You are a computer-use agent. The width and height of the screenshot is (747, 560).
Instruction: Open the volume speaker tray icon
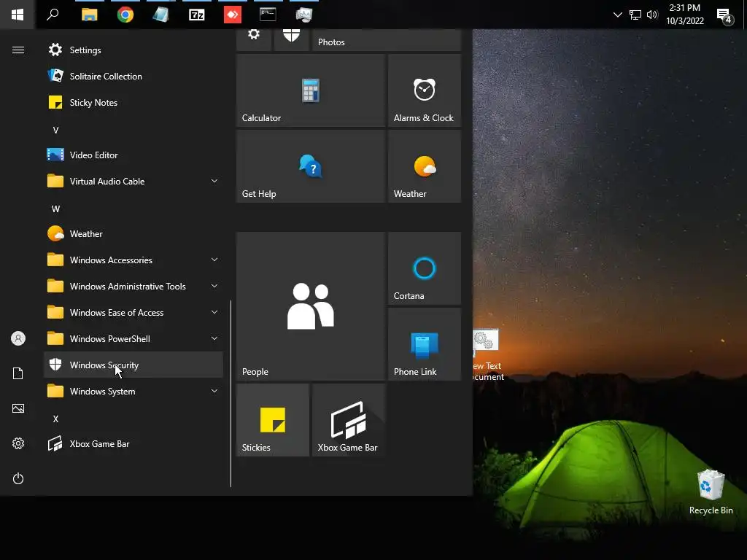tap(652, 15)
